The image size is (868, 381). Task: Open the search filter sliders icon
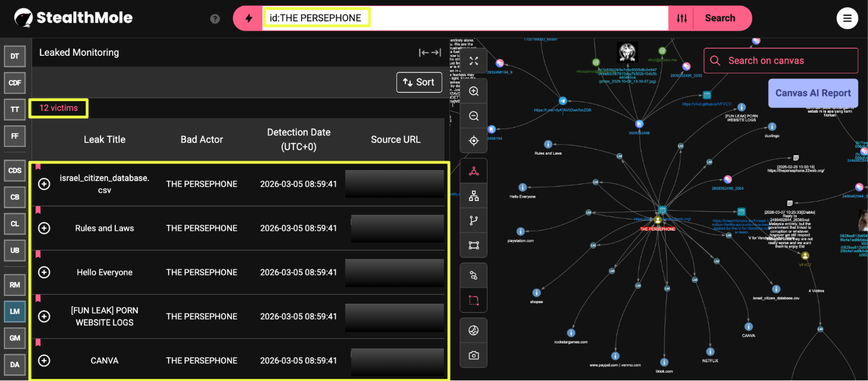coord(682,18)
